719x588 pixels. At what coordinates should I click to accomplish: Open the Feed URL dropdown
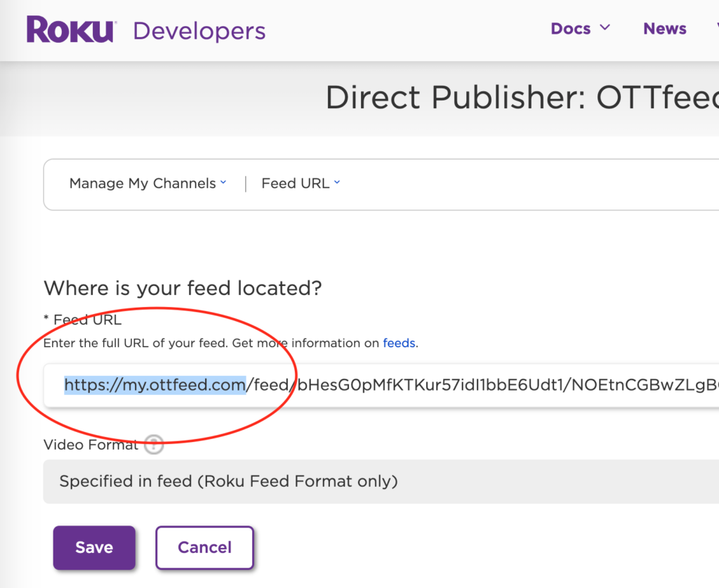[x=301, y=183]
